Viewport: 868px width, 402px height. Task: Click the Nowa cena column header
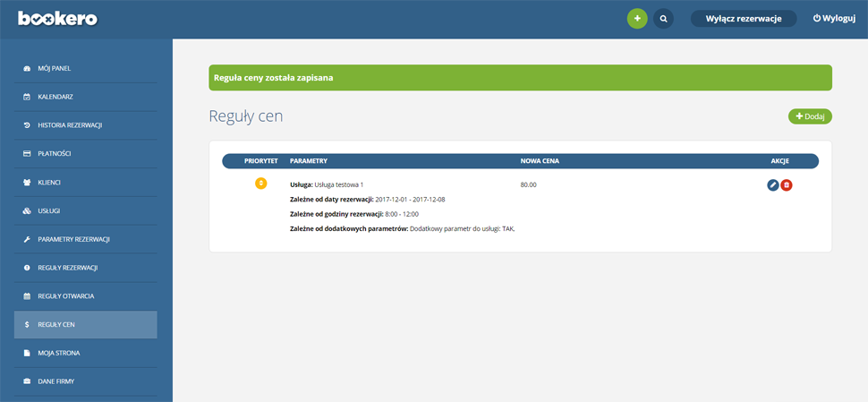click(540, 161)
